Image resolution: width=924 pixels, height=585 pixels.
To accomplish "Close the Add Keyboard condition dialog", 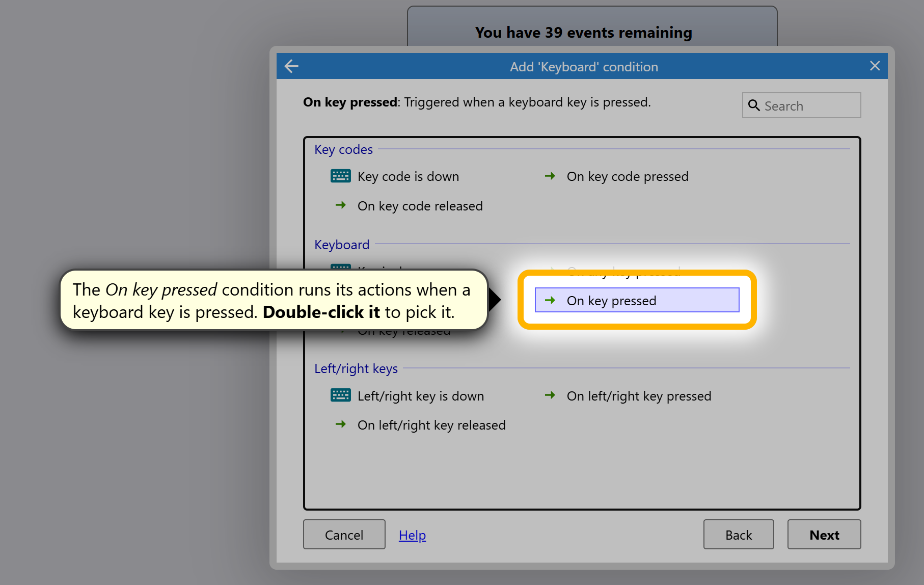I will coord(875,66).
